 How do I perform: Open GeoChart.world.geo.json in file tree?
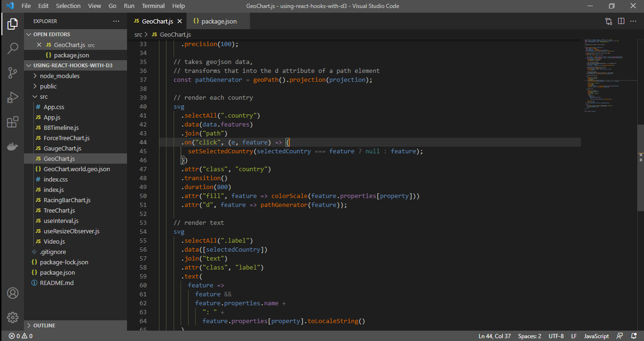(75, 169)
